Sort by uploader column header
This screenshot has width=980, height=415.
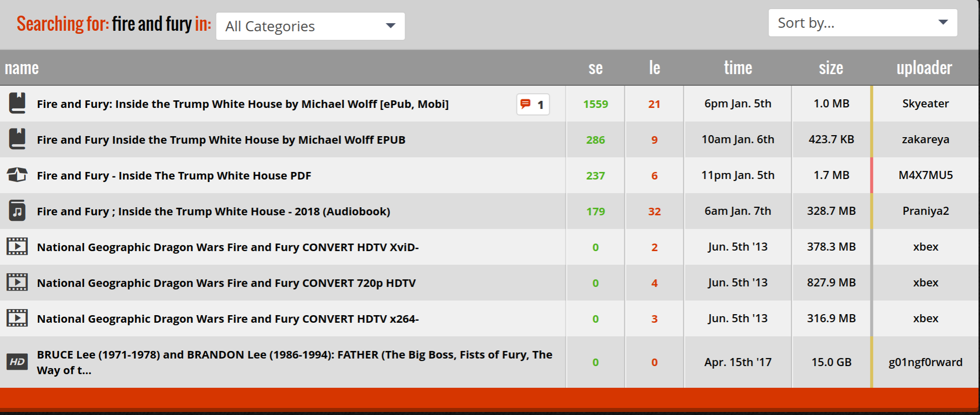[925, 68]
